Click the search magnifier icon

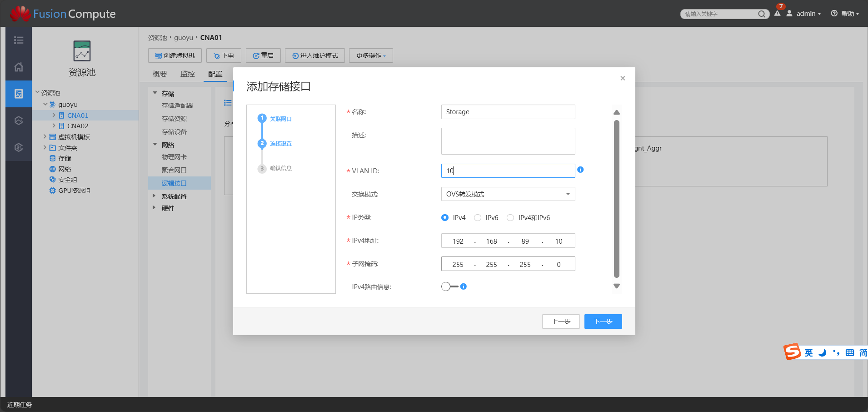(762, 14)
